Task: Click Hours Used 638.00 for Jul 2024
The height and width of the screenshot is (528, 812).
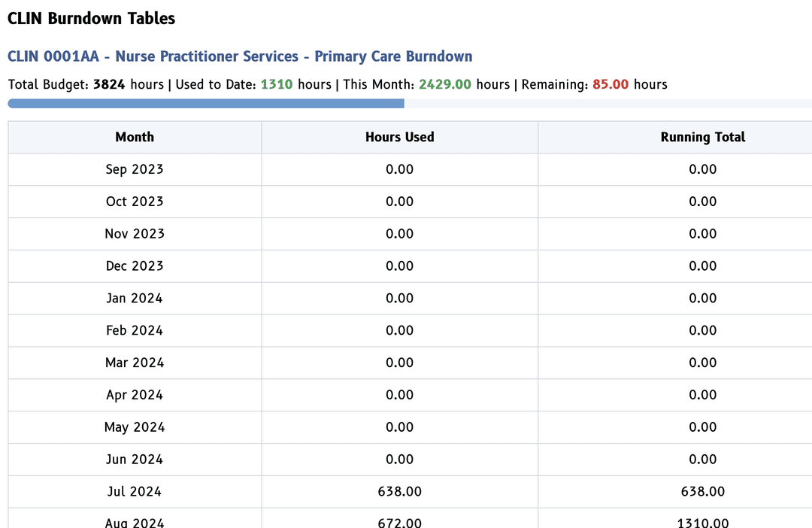Action: [x=399, y=492]
